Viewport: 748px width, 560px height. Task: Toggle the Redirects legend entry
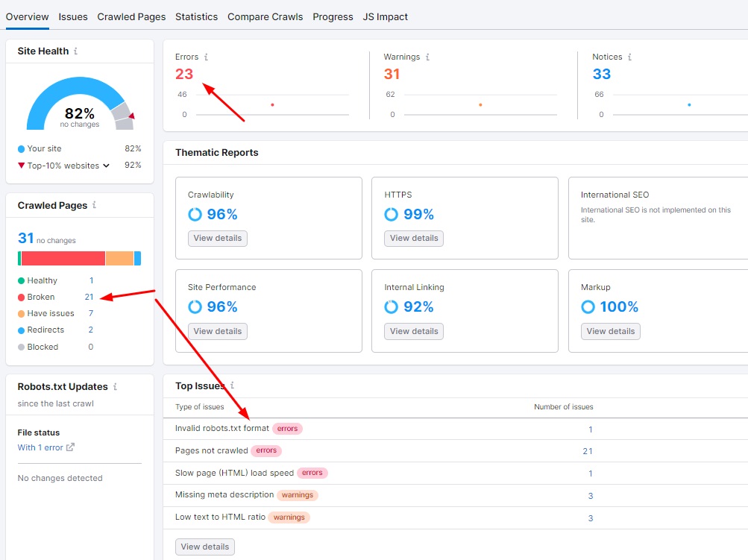tap(45, 330)
